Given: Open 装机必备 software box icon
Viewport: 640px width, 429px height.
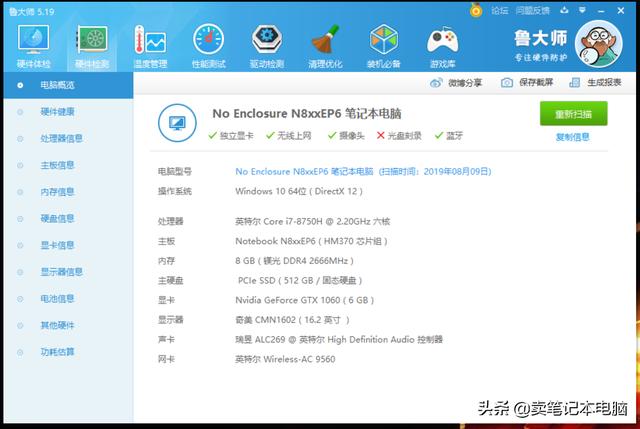Looking at the screenshot, I should pos(384,41).
